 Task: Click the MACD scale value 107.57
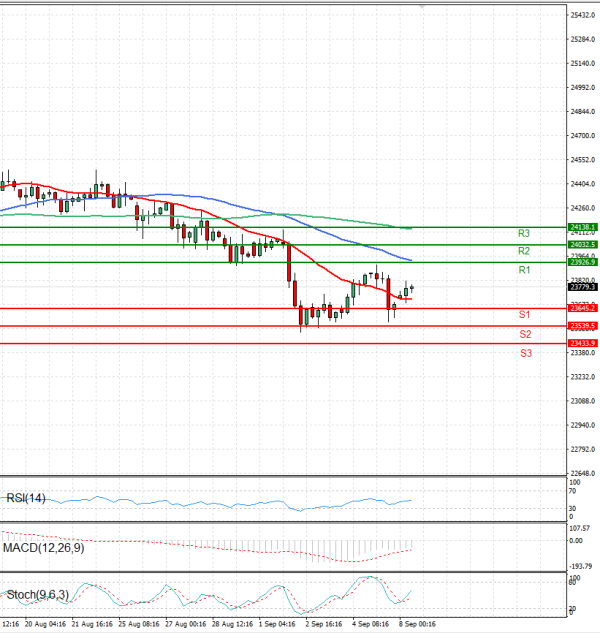coord(579,528)
